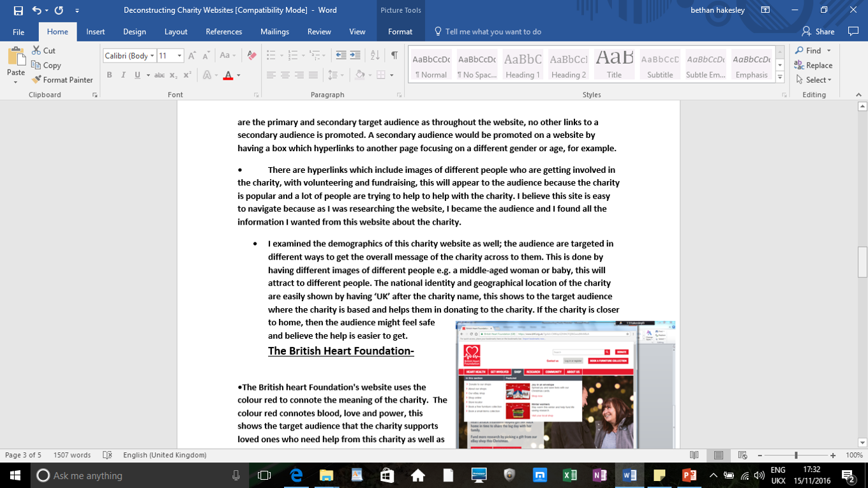Click the zoom slider handle
868x488 pixels.
pyautogui.click(x=796, y=455)
